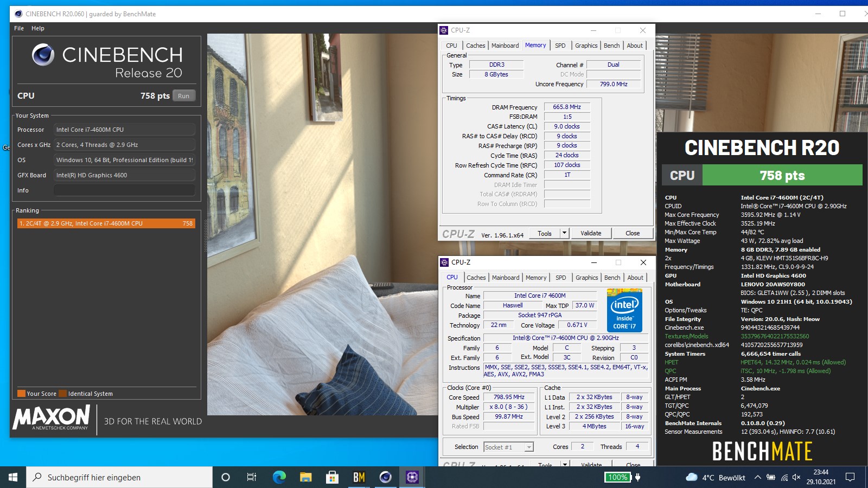The width and height of the screenshot is (868, 488).
Task: Open Task View icon on taskbar
Action: (x=252, y=477)
